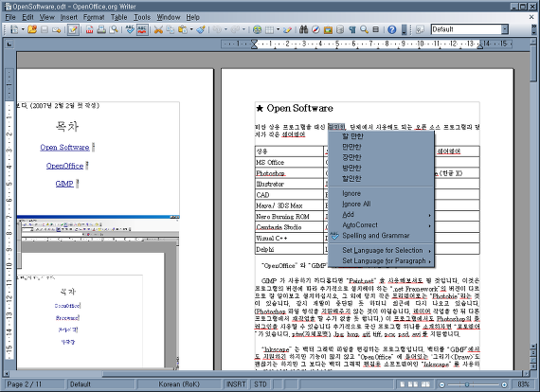
Task: Open the Window menu
Action: pyautogui.click(x=169, y=17)
